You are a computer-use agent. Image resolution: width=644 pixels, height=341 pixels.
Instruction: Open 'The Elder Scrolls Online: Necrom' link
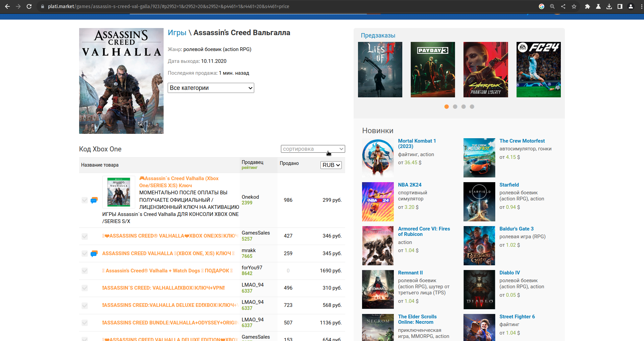pyautogui.click(x=417, y=319)
